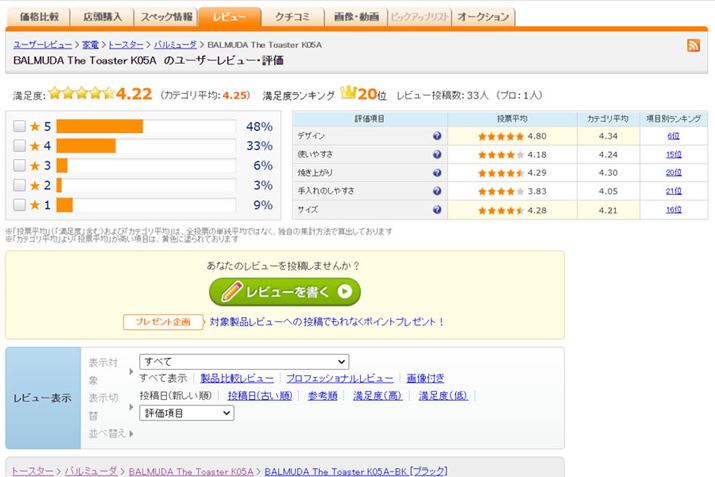This screenshot has height=477, width=715.
Task: Tick the 3-star filter checkbox
Action: coord(19,166)
